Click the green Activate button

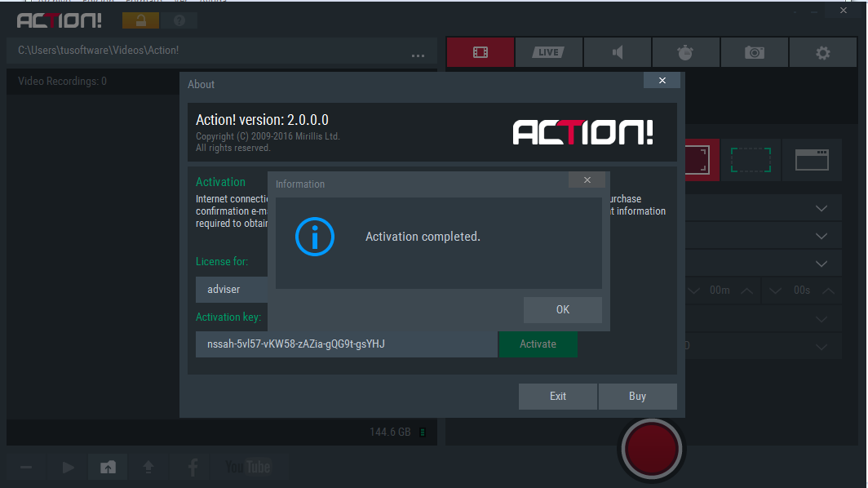coord(538,344)
